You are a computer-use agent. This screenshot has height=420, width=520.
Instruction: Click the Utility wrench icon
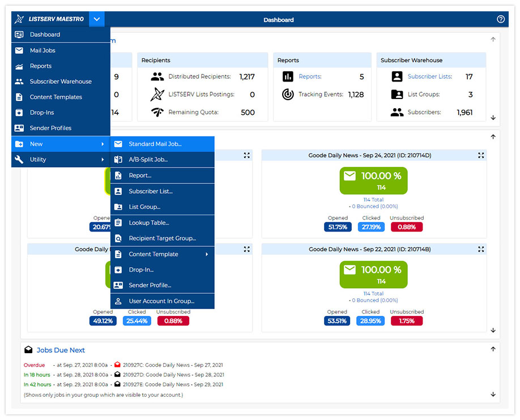click(19, 160)
